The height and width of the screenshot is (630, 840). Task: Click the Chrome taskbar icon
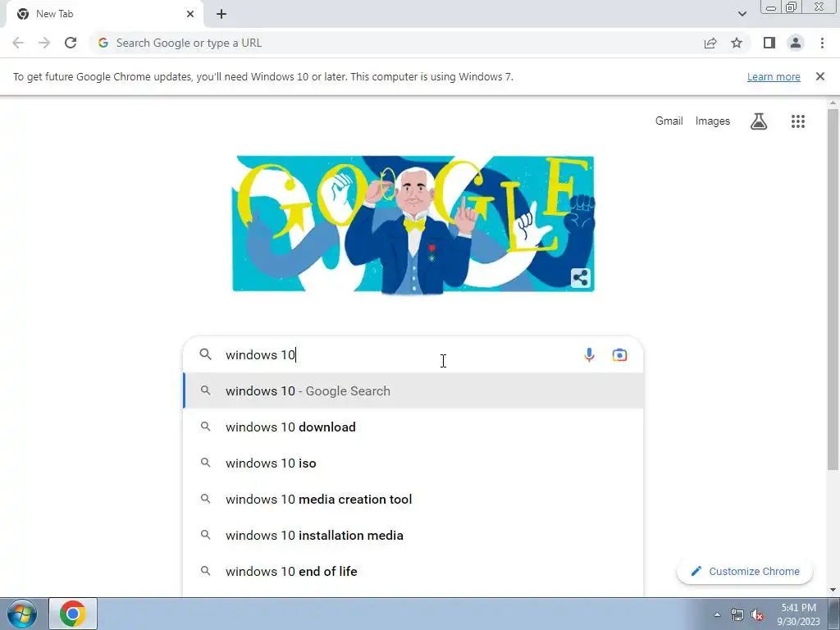[73, 614]
